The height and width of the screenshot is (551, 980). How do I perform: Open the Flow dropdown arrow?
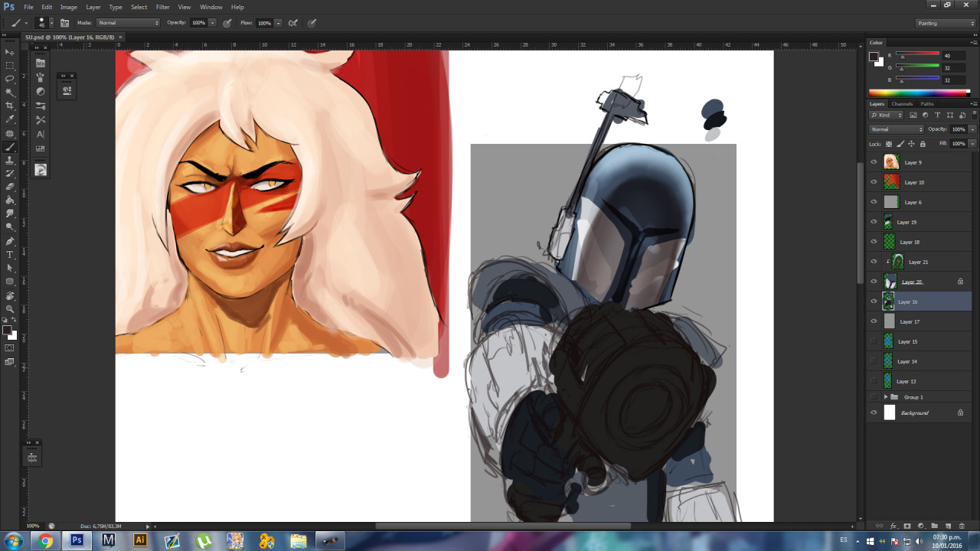279,23
